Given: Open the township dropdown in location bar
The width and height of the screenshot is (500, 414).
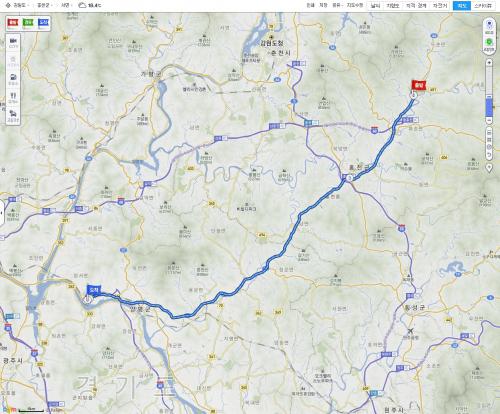Looking at the screenshot, I should click(66, 5).
